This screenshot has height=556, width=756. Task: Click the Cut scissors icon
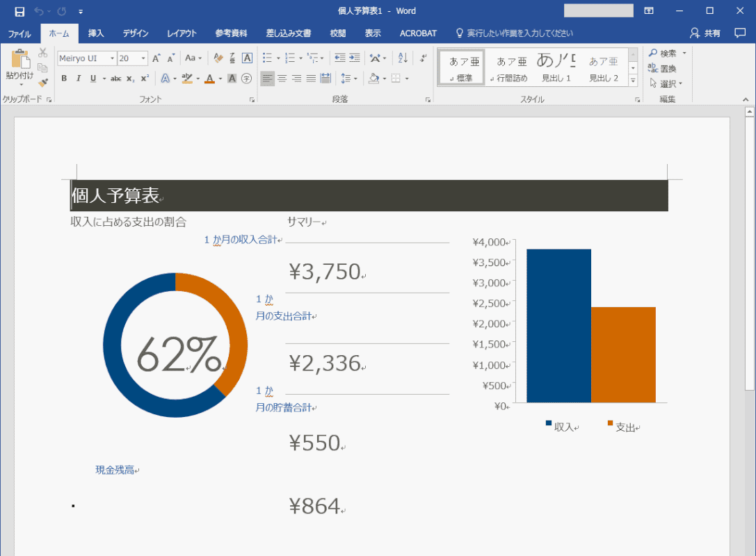click(x=43, y=53)
